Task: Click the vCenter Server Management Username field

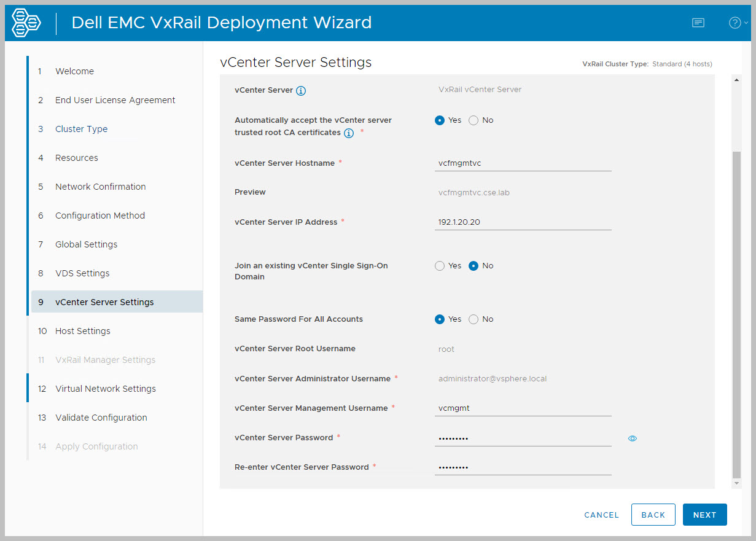Action: tap(523, 408)
